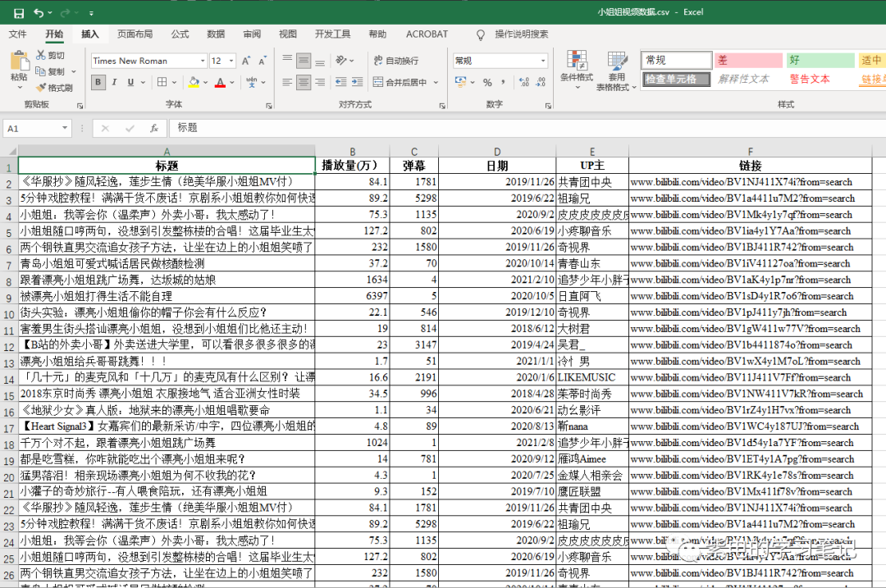886x588 pixels.
Task: Open Conditional Formatting (条件格式)
Action: (577, 70)
